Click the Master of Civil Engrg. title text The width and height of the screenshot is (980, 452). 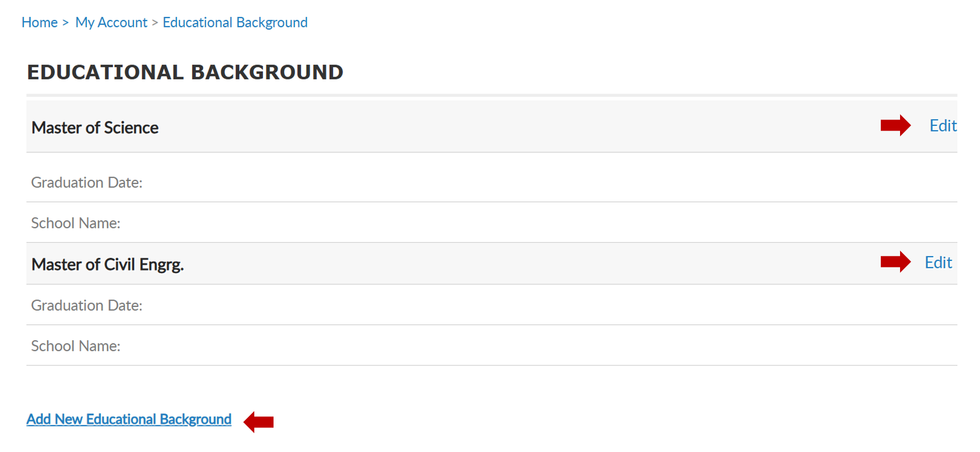coord(108,265)
